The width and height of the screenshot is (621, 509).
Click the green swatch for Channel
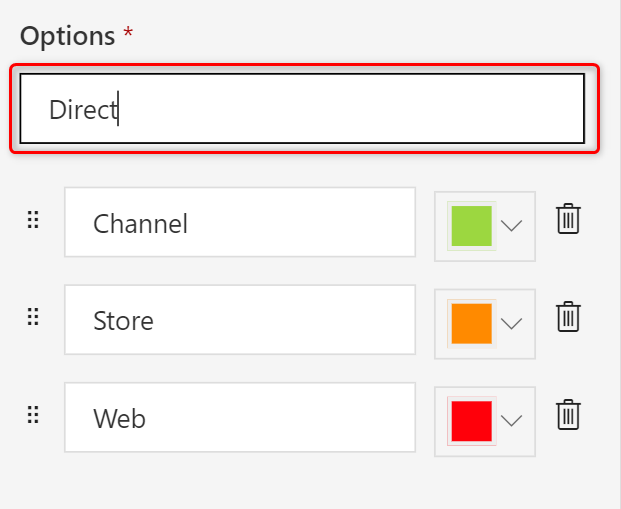click(471, 226)
